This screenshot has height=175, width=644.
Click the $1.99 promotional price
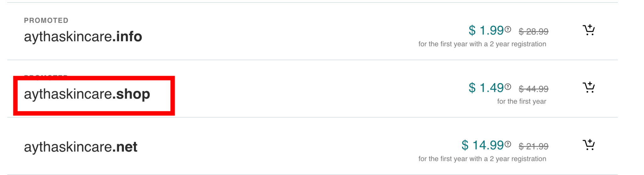click(x=486, y=31)
